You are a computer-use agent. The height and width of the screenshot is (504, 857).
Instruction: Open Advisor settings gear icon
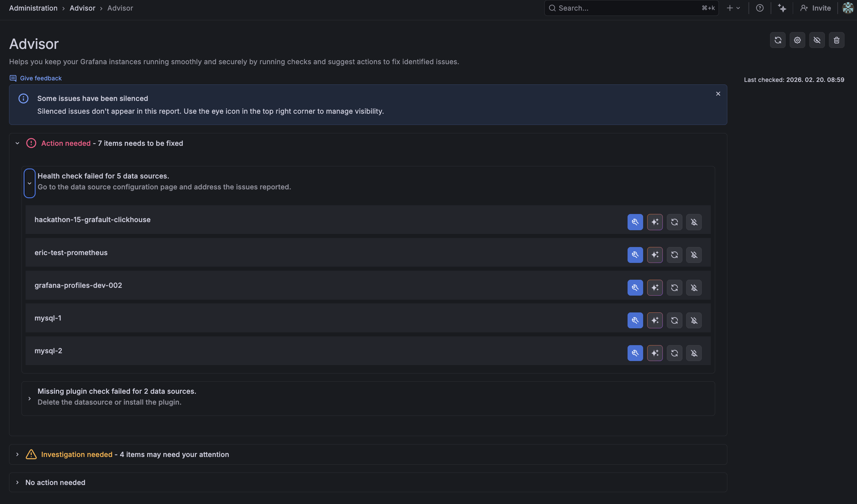coord(797,40)
